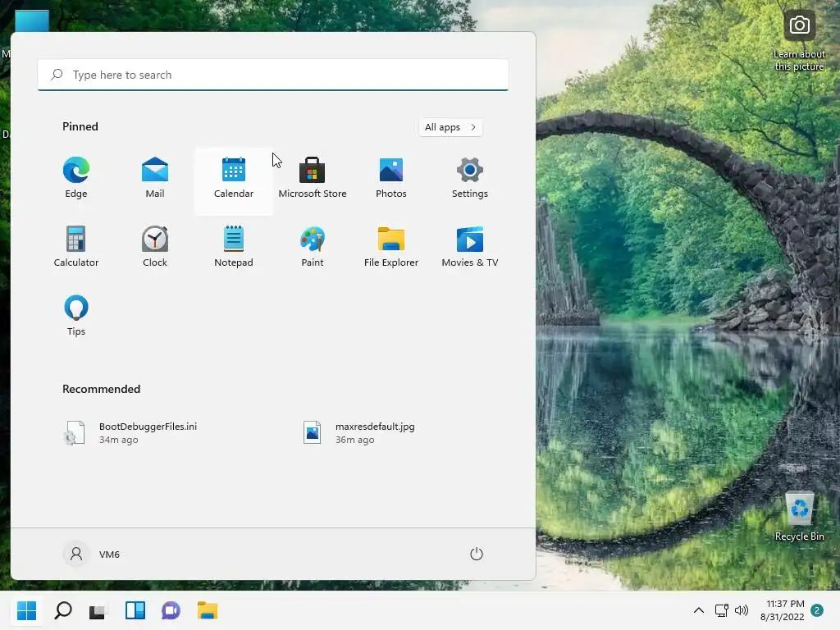Select the Recycle Bin desktop icon
The height and width of the screenshot is (630, 840).
[799, 517]
